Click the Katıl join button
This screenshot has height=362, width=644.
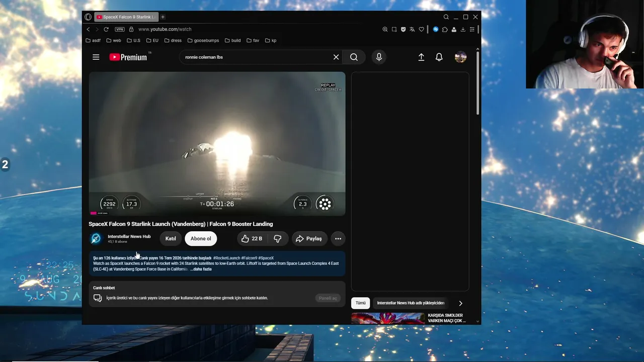(x=171, y=239)
